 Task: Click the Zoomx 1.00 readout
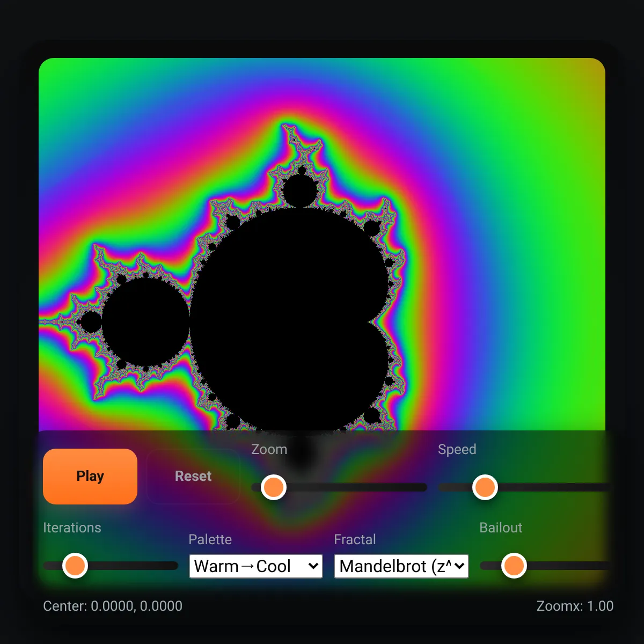point(575,606)
